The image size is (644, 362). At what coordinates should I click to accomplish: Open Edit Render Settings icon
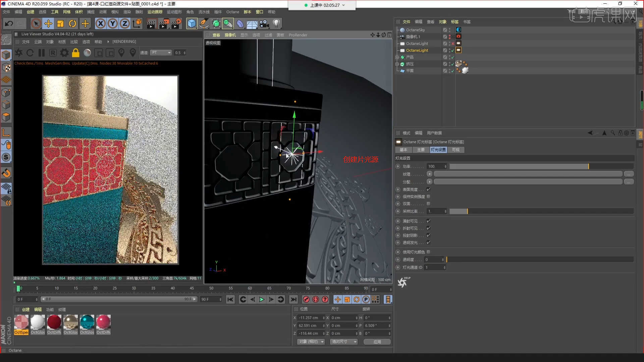tap(176, 23)
